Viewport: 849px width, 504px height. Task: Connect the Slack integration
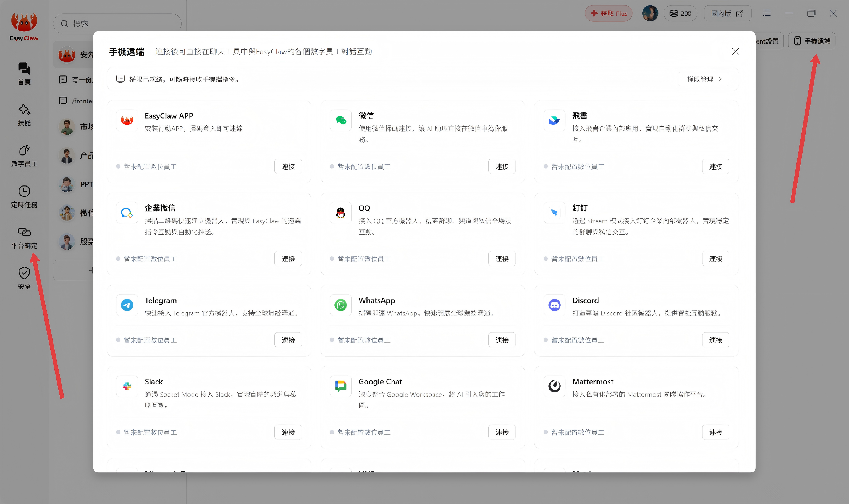(288, 432)
